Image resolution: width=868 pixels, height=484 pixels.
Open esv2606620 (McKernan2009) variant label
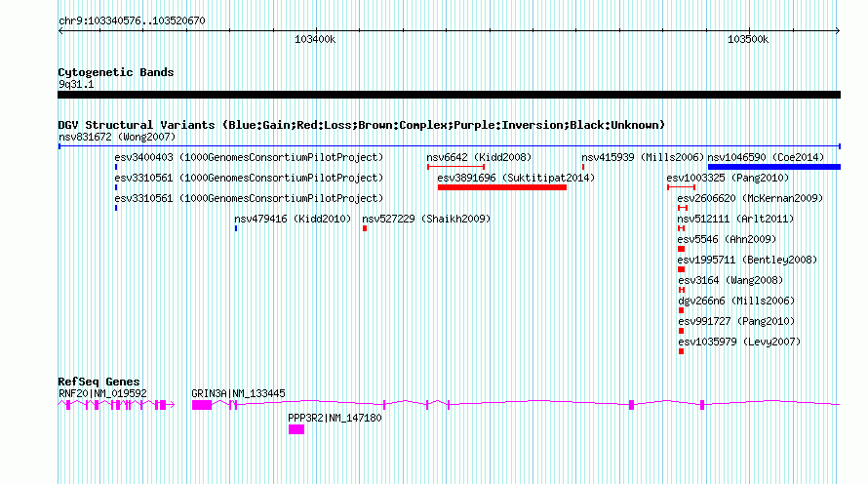[750, 198]
